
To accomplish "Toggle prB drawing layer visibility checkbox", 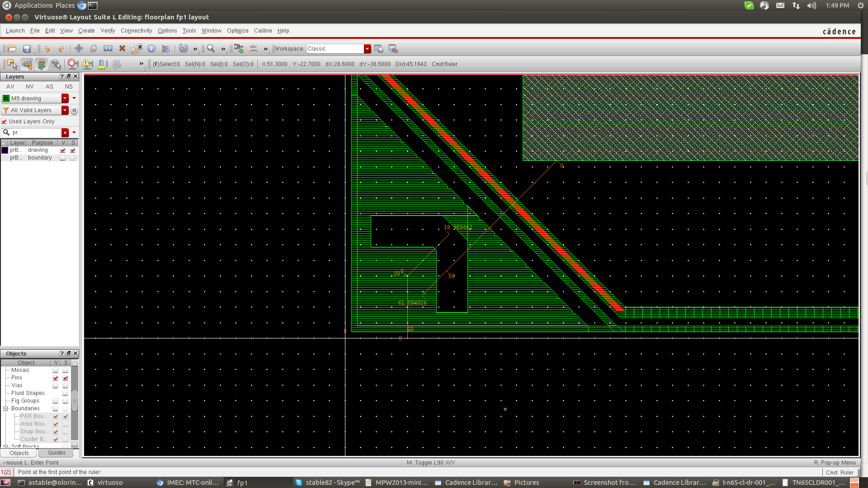I will 63,150.
